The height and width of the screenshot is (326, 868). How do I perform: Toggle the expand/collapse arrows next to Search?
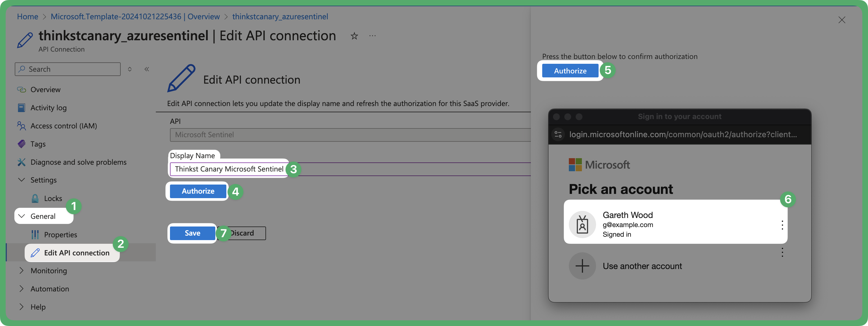click(130, 69)
